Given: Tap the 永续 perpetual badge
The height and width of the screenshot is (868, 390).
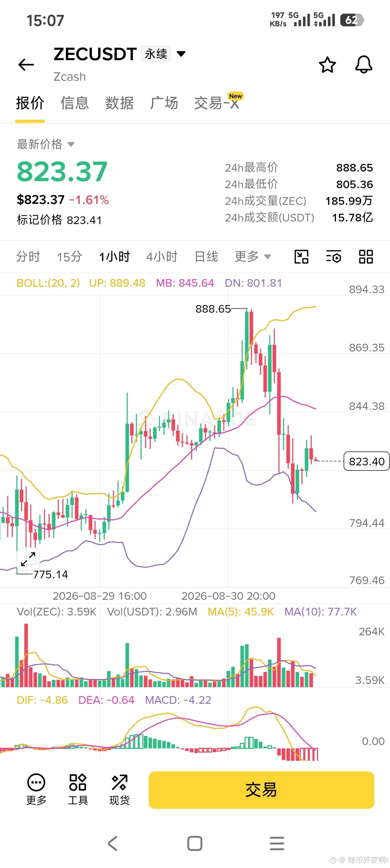Looking at the screenshot, I should coord(156,54).
